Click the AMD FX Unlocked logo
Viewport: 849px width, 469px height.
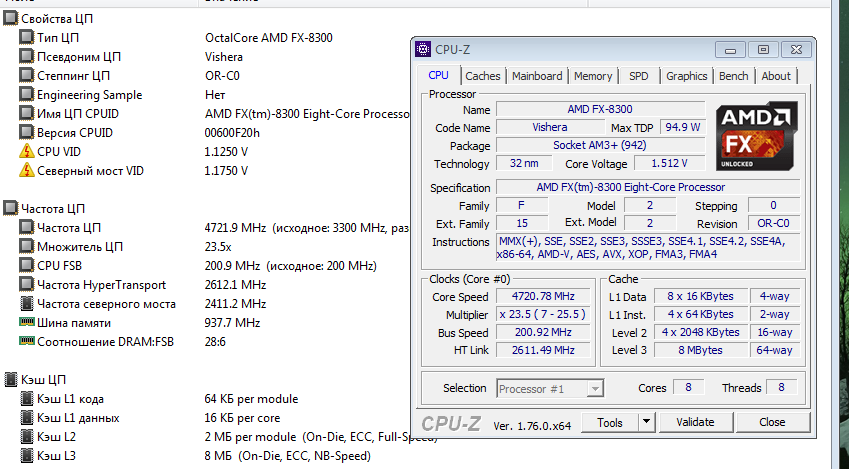pyautogui.click(x=758, y=136)
